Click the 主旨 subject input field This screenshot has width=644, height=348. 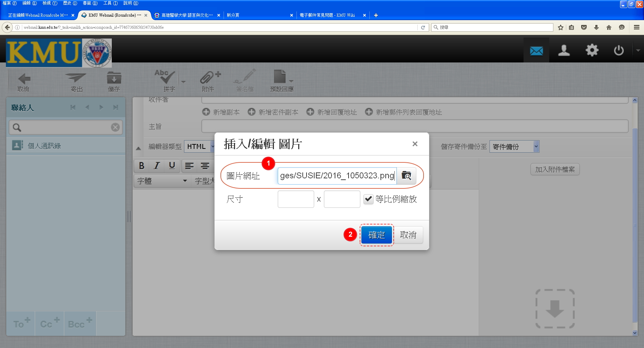point(415,126)
